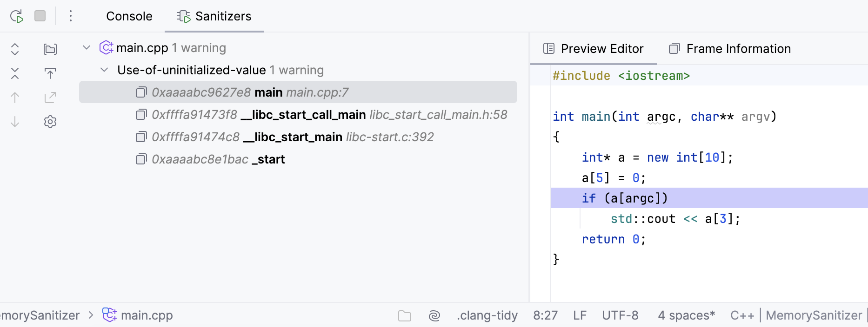Change the UTF-8 file encoding
Image resolution: width=868 pixels, height=327 pixels.
tap(620, 315)
